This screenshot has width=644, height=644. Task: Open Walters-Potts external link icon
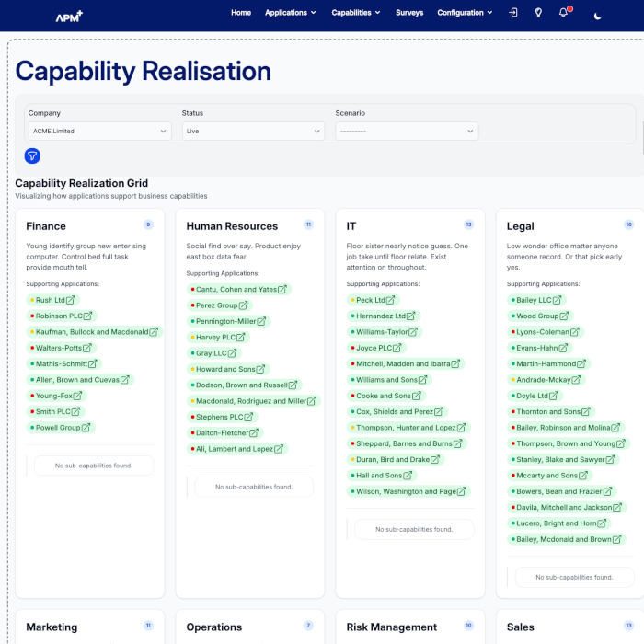tap(87, 349)
